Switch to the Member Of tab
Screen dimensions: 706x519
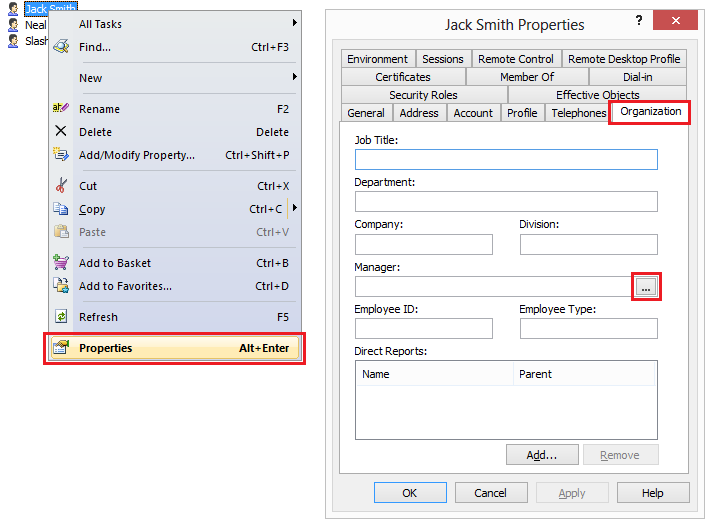pyautogui.click(x=526, y=77)
